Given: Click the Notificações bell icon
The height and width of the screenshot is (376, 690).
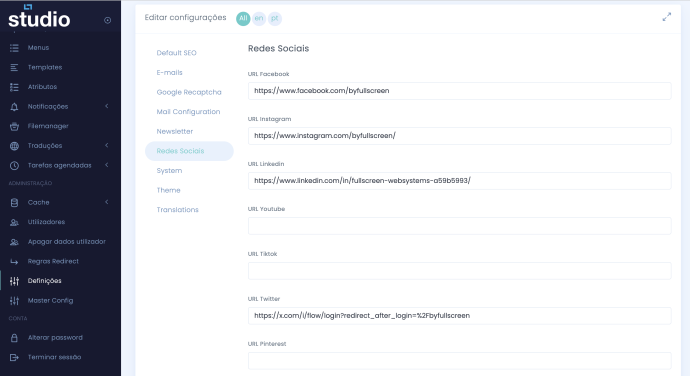Looking at the screenshot, I should click(x=15, y=107).
